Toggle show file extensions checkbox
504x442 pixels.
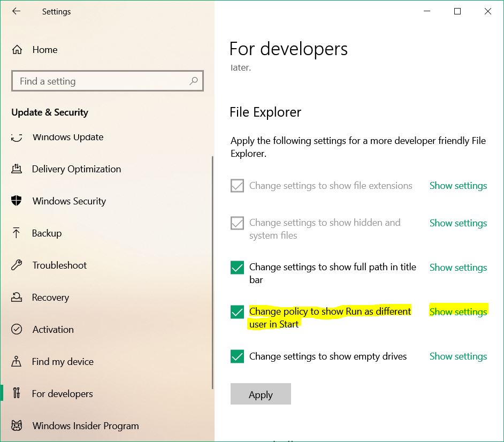pyautogui.click(x=237, y=186)
